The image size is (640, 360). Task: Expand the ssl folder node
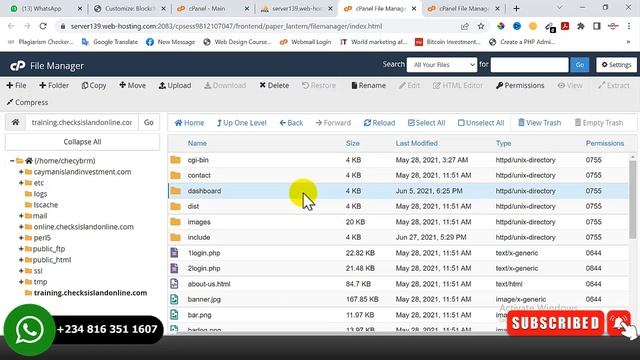pos(21,271)
